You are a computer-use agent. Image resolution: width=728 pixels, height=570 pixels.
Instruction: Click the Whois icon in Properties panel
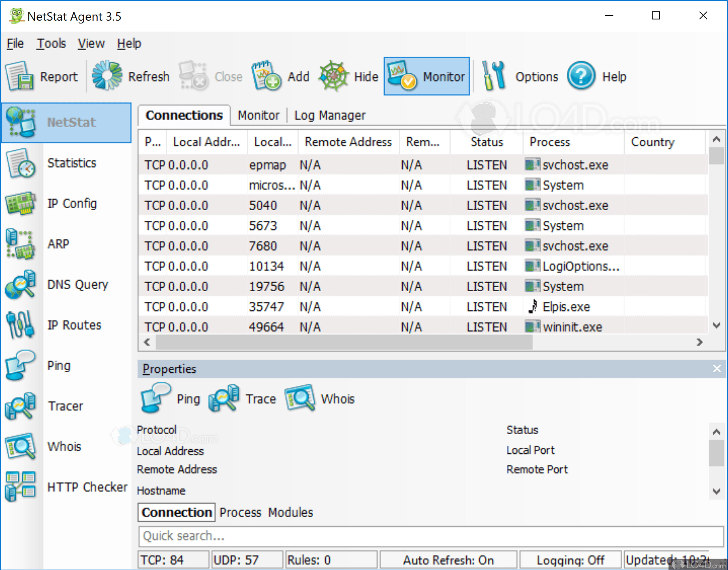coord(300,399)
